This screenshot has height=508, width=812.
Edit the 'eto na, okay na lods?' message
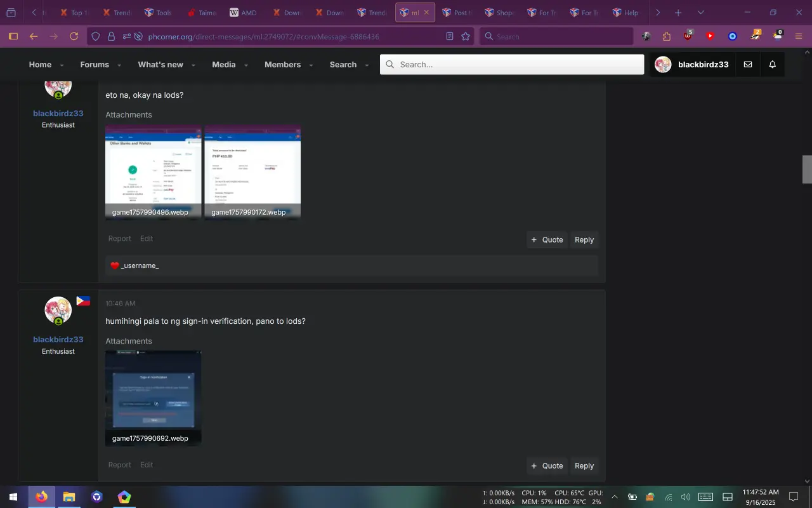147,239
